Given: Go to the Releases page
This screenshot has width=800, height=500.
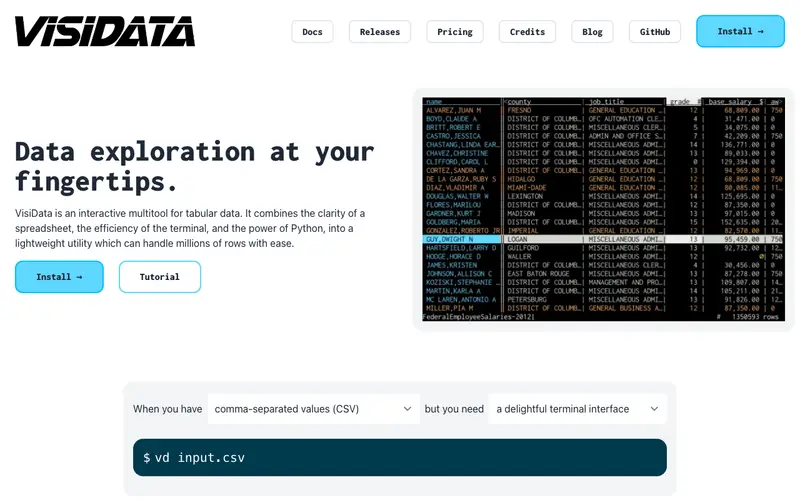Looking at the screenshot, I should (380, 32).
